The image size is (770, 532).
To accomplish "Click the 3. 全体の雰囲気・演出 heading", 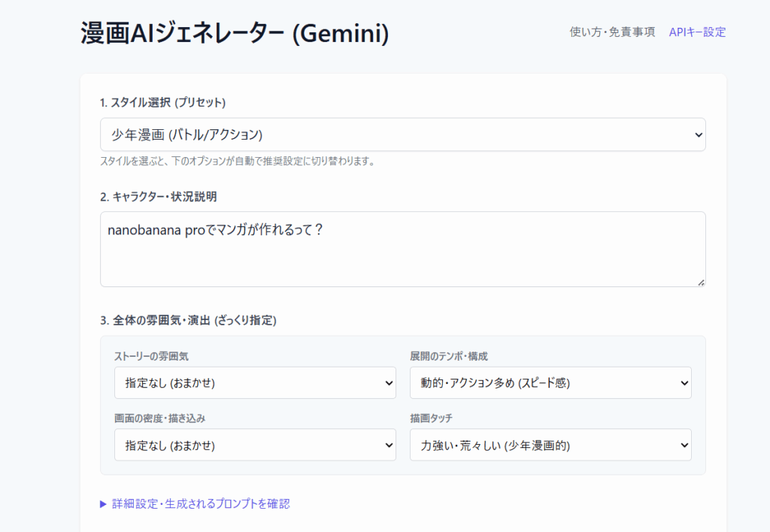I will [188, 320].
